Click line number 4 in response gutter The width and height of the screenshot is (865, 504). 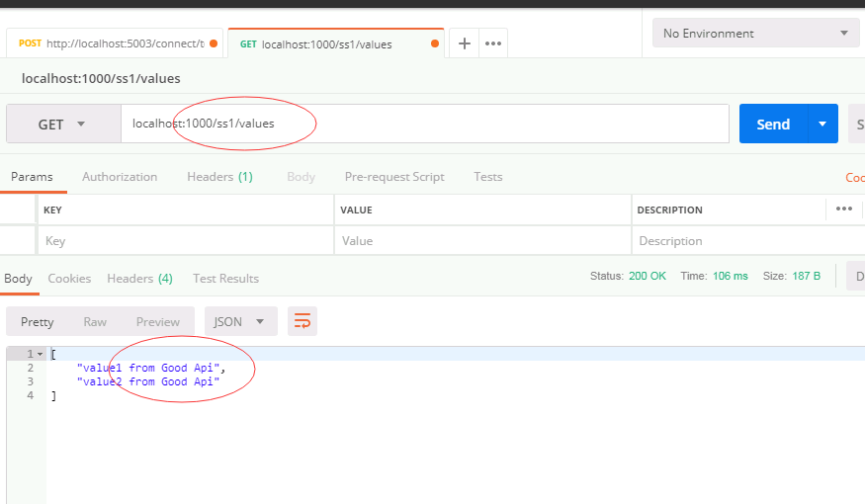click(31, 395)
